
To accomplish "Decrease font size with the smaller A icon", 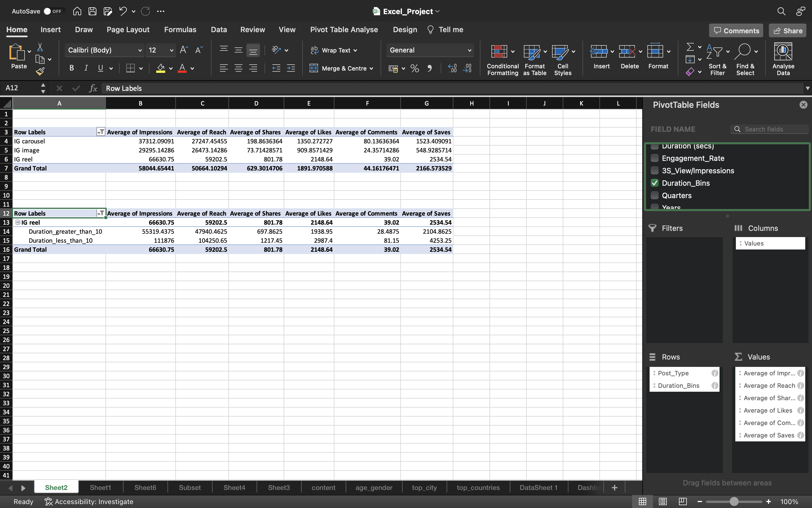I will pyautogui.click(x=199, y=50).
